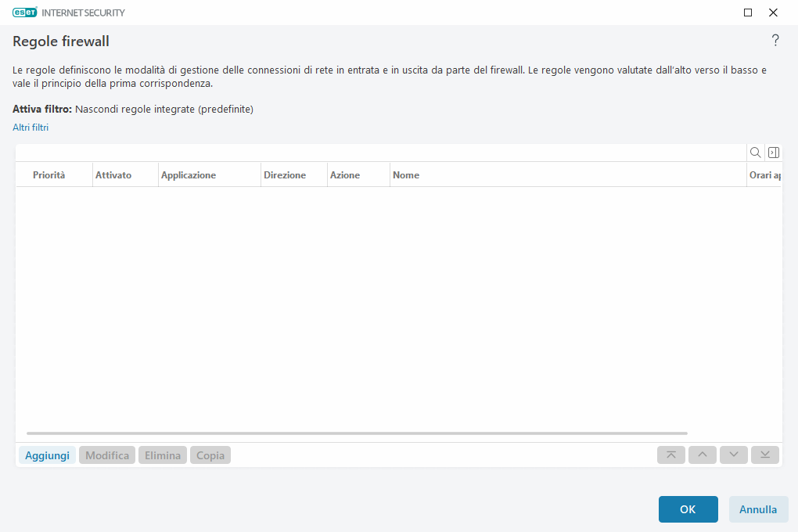
Task: Expand the Altri filtri options
Action: 30,127
